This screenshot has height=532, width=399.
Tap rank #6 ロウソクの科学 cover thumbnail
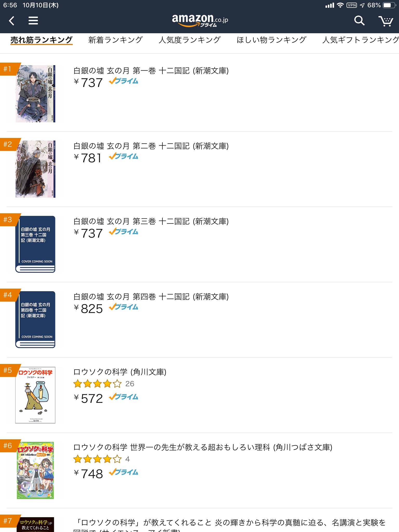tap(35, 470)
